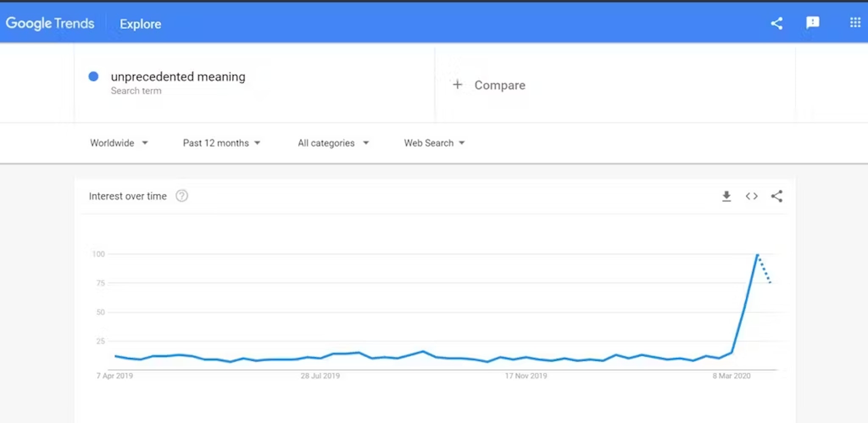868x423 pixels.
Task: Share the Interest over time chart
Action: 776,196
